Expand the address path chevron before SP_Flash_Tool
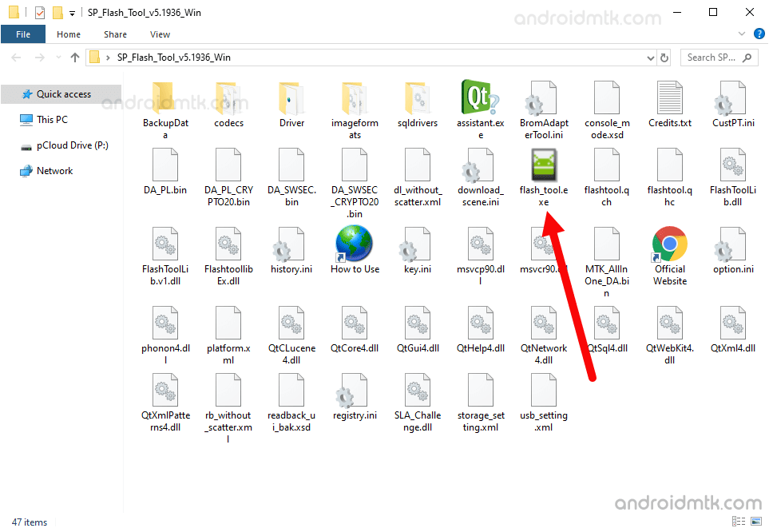This screenshot has width=769, height=532. point(108,58)
